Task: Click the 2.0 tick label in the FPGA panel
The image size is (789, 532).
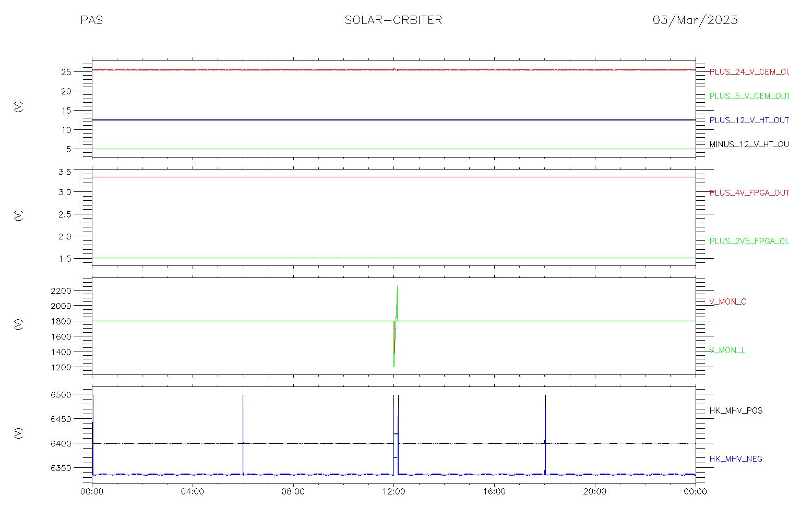Action: pyautogui.click(x=64, y=237)
